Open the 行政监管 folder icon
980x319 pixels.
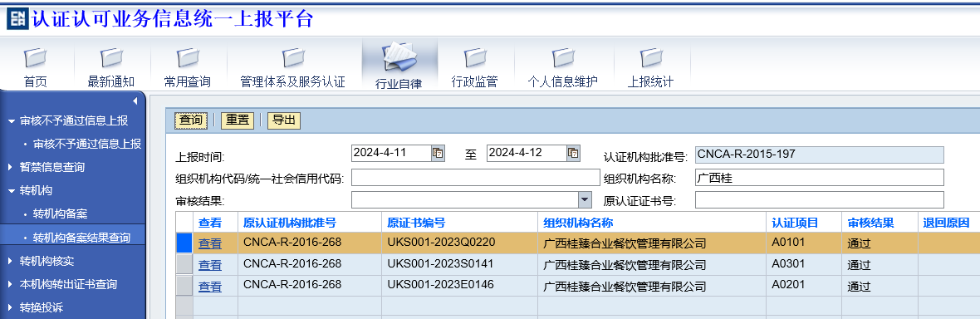click(x=474, y=58)
